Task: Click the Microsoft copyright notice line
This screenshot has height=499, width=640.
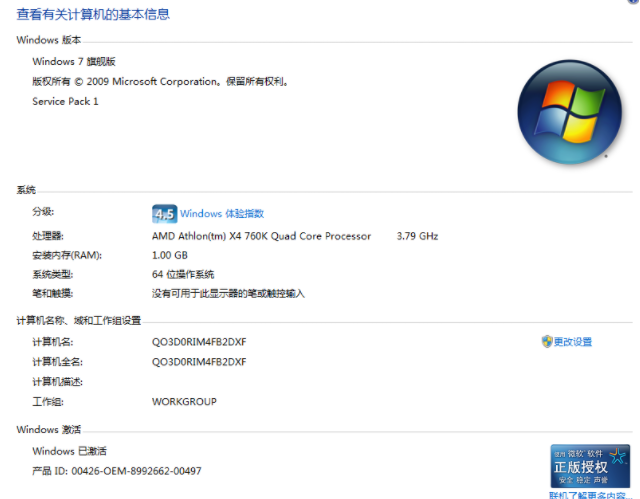Action: click(x=160, y=82)
